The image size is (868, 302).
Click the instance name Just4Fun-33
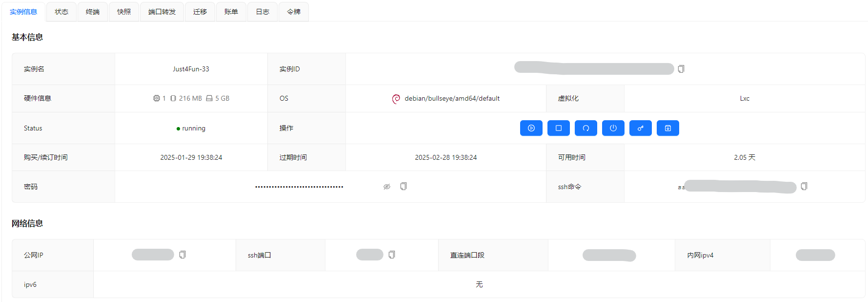coord(191,69)
